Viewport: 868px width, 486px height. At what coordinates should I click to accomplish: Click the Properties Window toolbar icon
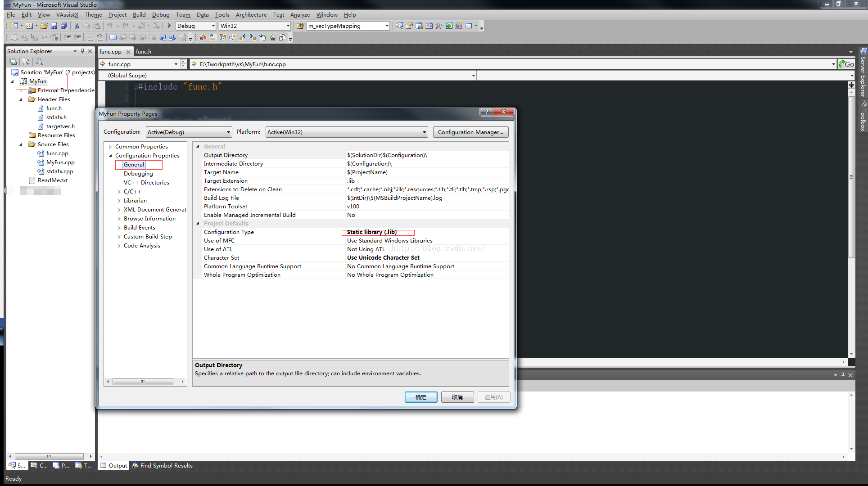[x=409, y=26]
